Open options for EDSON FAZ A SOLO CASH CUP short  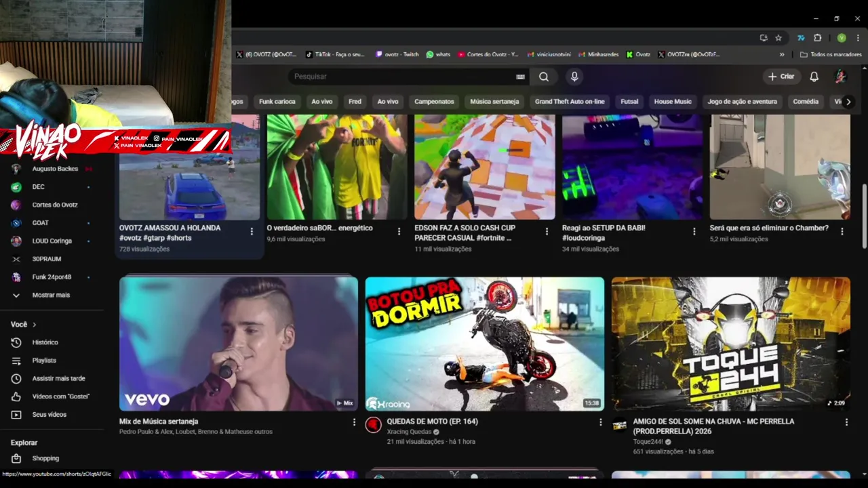tap(547, 232)
